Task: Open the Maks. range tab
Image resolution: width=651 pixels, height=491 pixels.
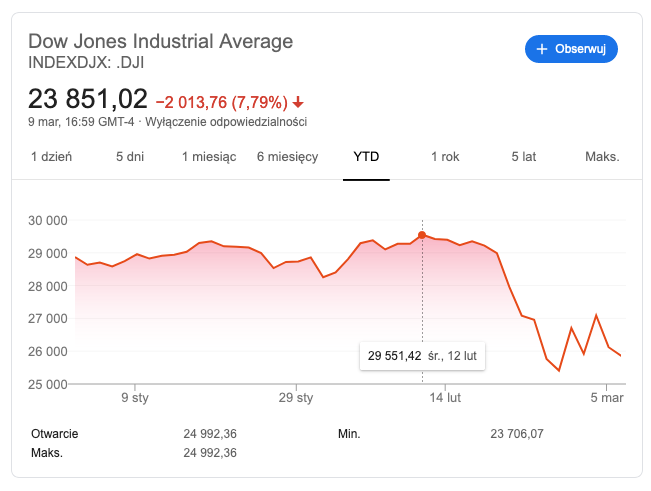Action: coord(602,156)
